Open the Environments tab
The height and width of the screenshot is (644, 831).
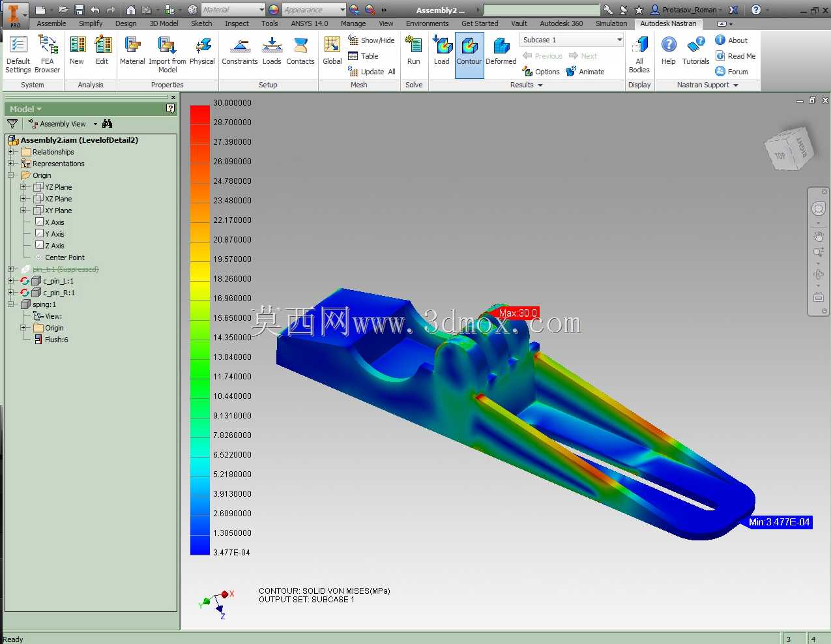427,23
